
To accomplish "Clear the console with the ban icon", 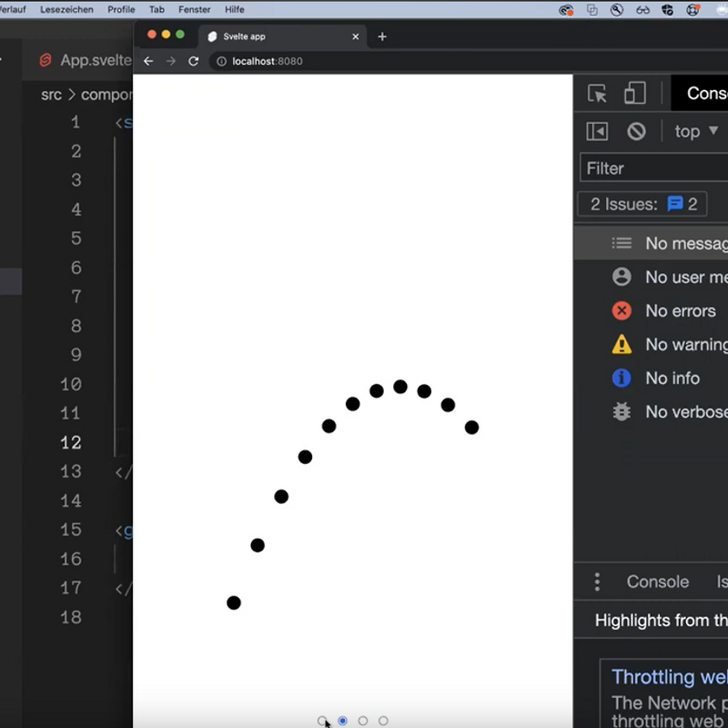I will point(636,131).
